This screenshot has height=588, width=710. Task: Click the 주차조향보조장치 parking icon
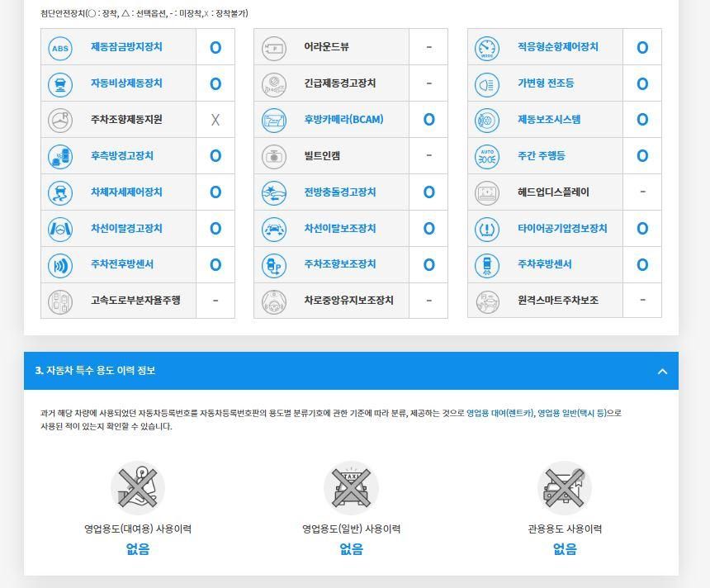click(x=274, y=265)
